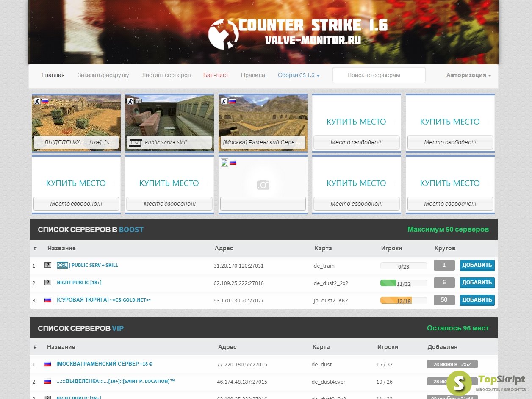Click the Russian flag beside МОСКВА РАМЕНСКИЙ СЕРВЕР in VIP
This screenshot has width=532, height=399.
coord(47,364)
